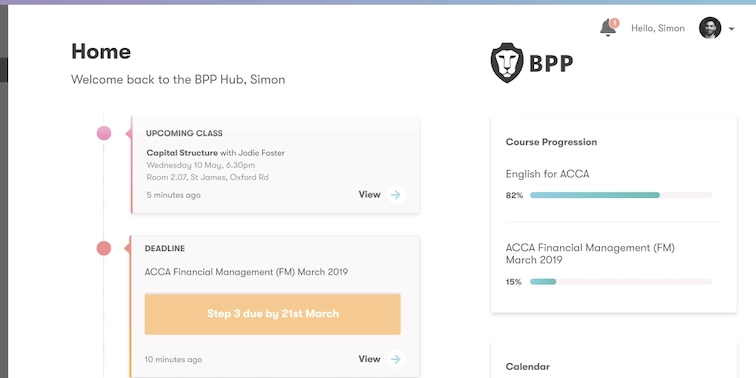Click the English for ACCA progress bar
Image resolution: width=756 pixels, height=378 pixels.
tap(621, 195)
